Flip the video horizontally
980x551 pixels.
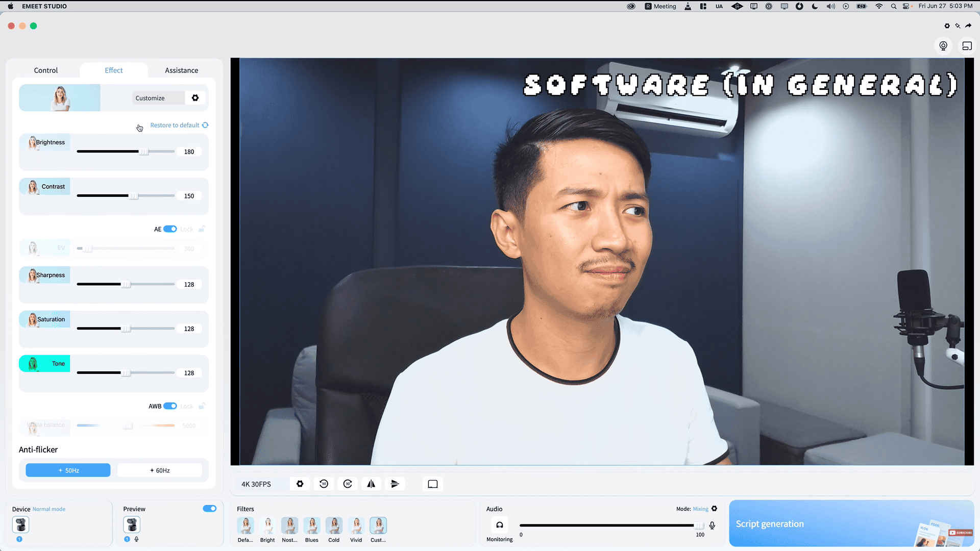(371, 484)
